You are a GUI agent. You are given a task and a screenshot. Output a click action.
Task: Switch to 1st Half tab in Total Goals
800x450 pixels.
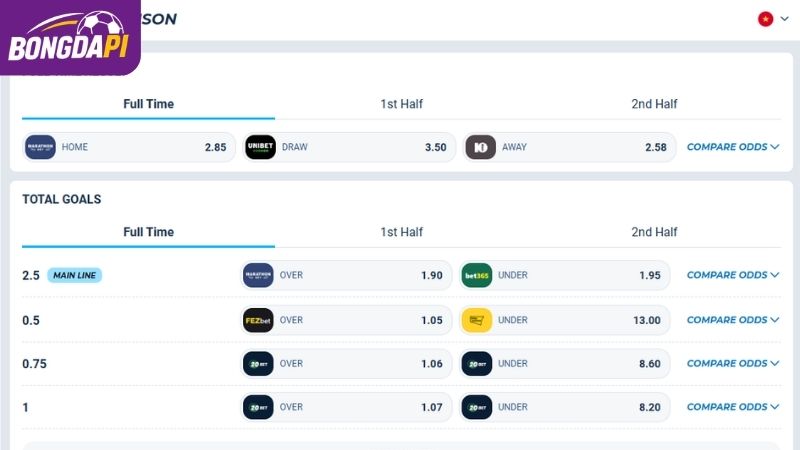click(x=402, y=232)
